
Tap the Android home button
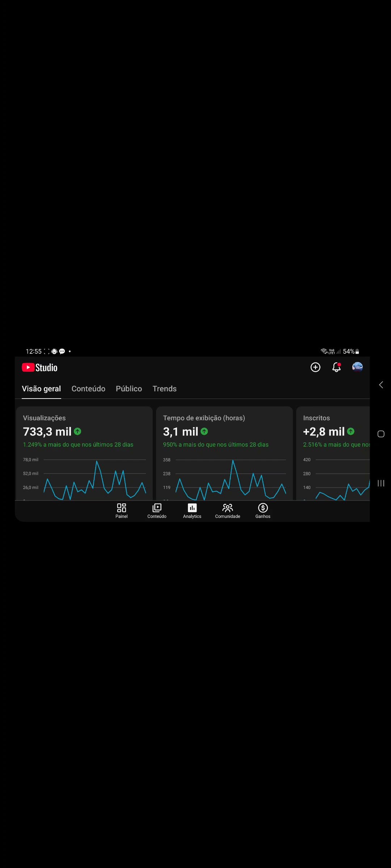(381, 434)
